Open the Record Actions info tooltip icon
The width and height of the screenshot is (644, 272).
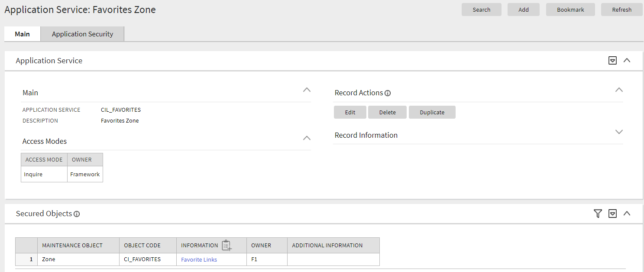pyautogui.click(x=388, y=93)
